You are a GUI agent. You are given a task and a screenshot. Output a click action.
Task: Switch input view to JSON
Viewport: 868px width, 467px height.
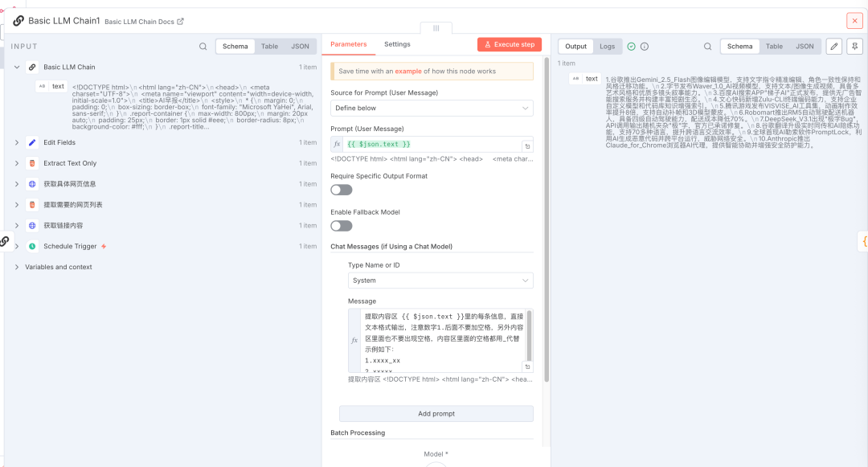coord(300,47)
